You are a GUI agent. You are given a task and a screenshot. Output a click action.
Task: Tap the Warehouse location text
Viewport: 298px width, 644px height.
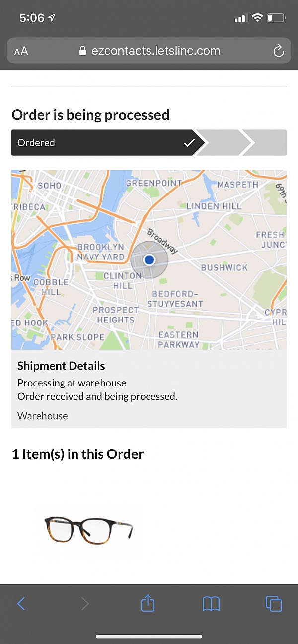pyautogui.click(x=43, y=416)
